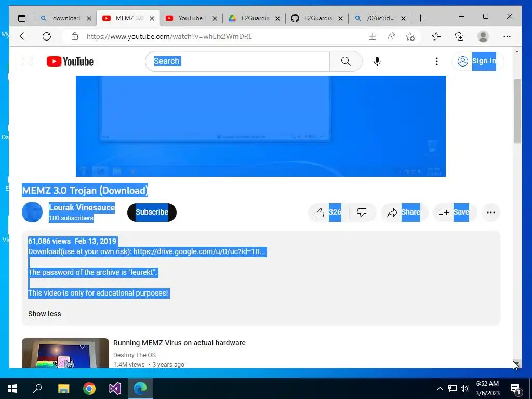The image size is (532, 399).
Task: Dislike the video with thumbs down
Action: 362,212
